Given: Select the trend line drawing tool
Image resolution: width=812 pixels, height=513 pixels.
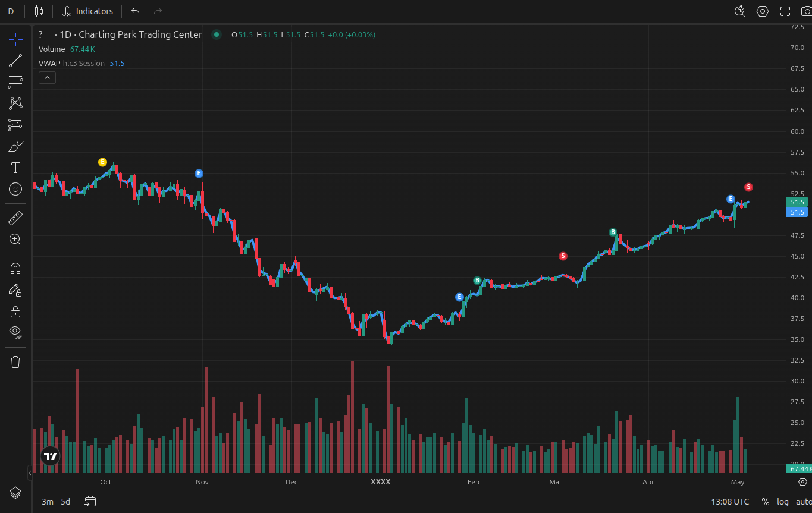Looking at the screenshot, I should [x=15, y=60].
